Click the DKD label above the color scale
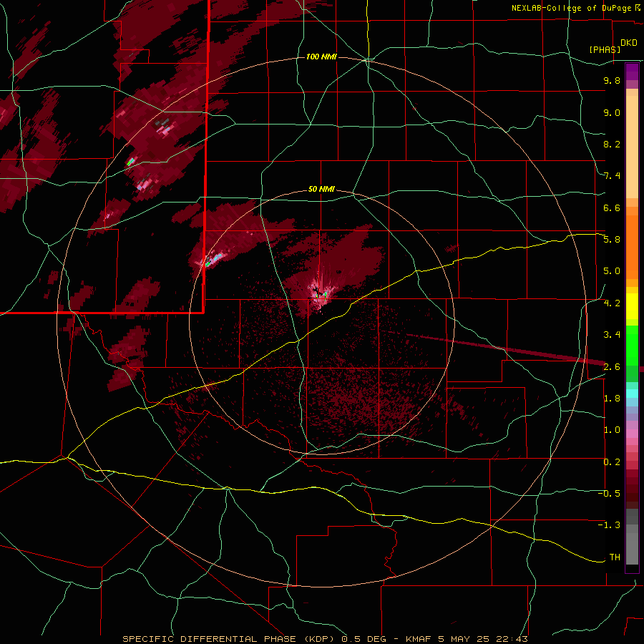The image size is (644, 644). 628,42
